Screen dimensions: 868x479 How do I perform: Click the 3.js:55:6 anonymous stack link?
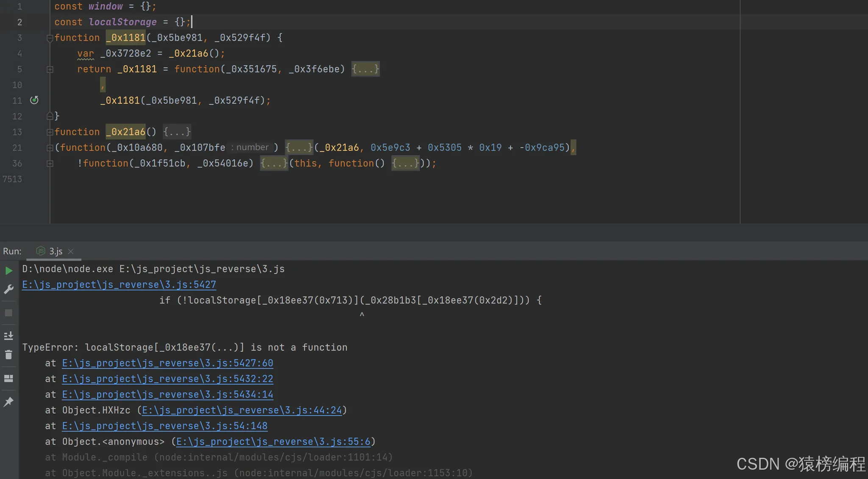(x=273, y=442)
